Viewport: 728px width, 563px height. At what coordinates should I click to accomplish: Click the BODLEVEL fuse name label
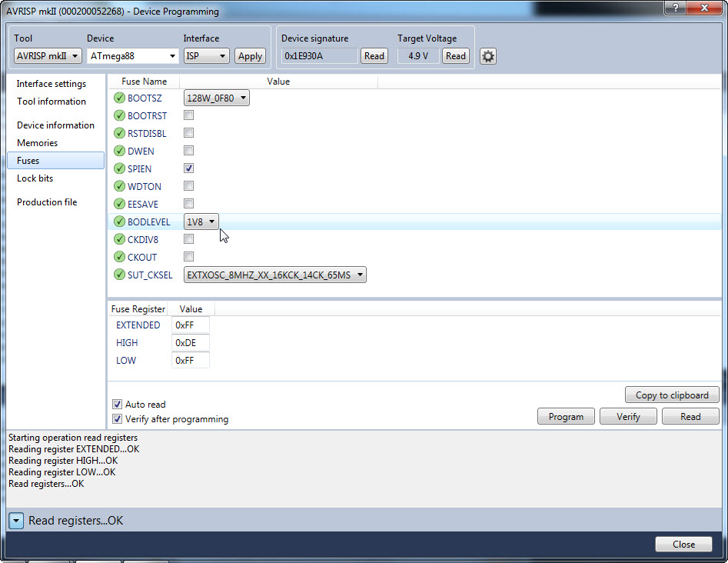[x=149, y=222]
